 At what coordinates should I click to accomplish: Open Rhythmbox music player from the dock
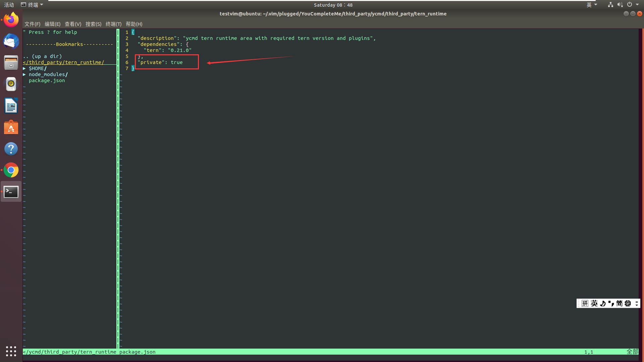pyautogui.click(x=11, y=84)
